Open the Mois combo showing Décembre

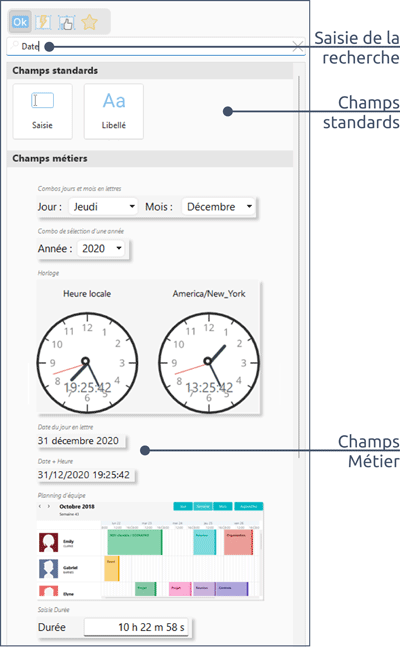tap(218, 206)
